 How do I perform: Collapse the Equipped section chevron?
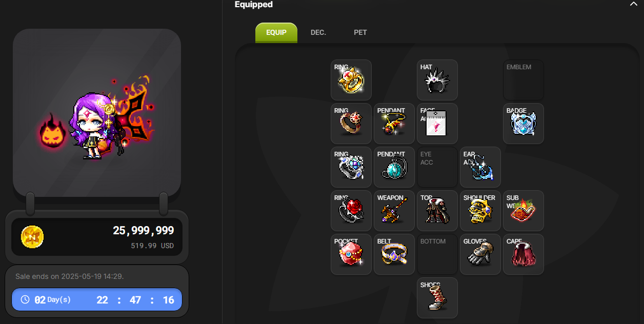pos(633,4)
